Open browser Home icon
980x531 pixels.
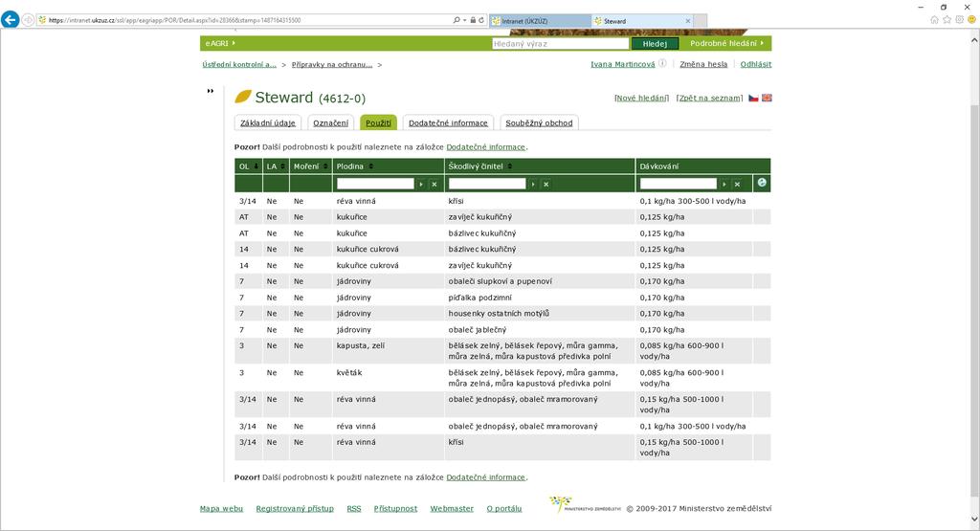[x=934, y=20]
